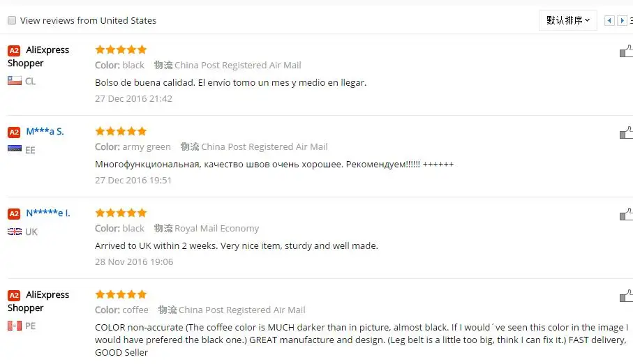Image resolution: width=633 pixels, height=364 pixels.
Task: Click A2 badge of last AliExpress Shopper
Action: [14, 295]
